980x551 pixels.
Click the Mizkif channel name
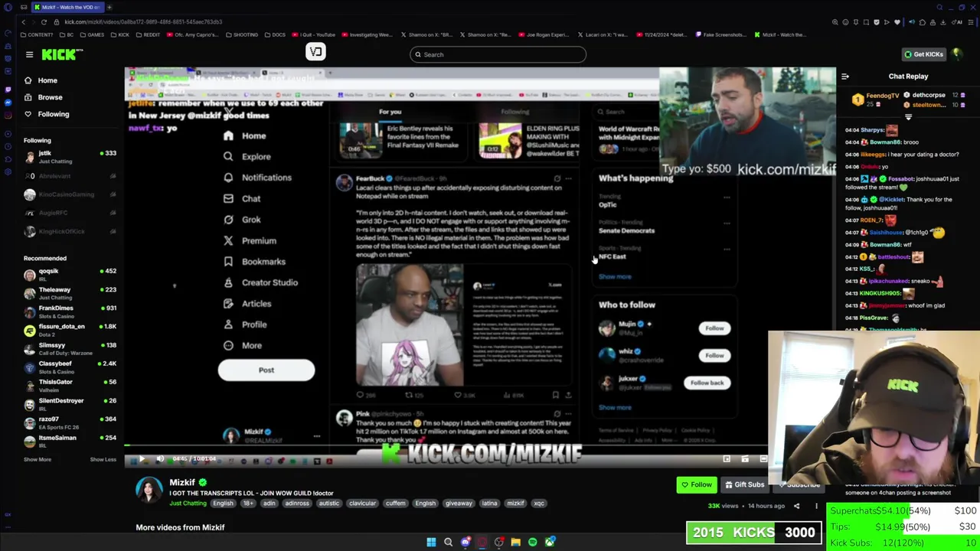[182, 483]
